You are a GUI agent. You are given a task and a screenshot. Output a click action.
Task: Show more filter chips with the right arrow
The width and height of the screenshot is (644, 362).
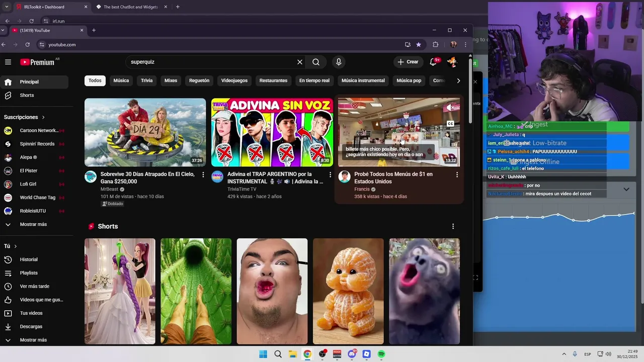pyautogui.click(x=458, y=80)
